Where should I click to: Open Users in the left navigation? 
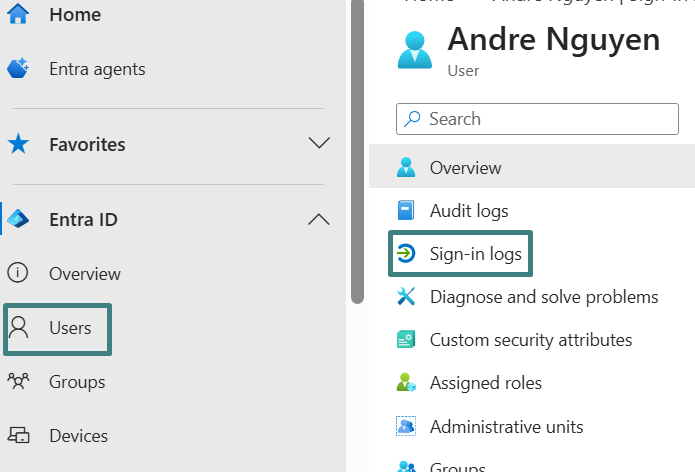click(70, 328)
